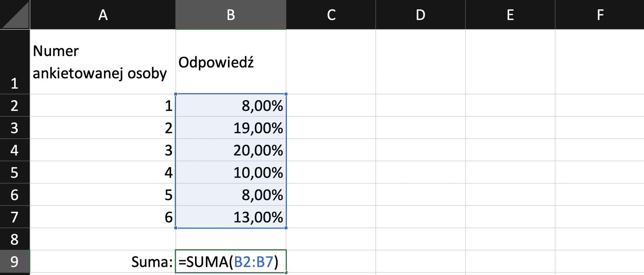The height and width of the screenshot is (275, 644).
Task: Select column E header
Action: point(510,14)
